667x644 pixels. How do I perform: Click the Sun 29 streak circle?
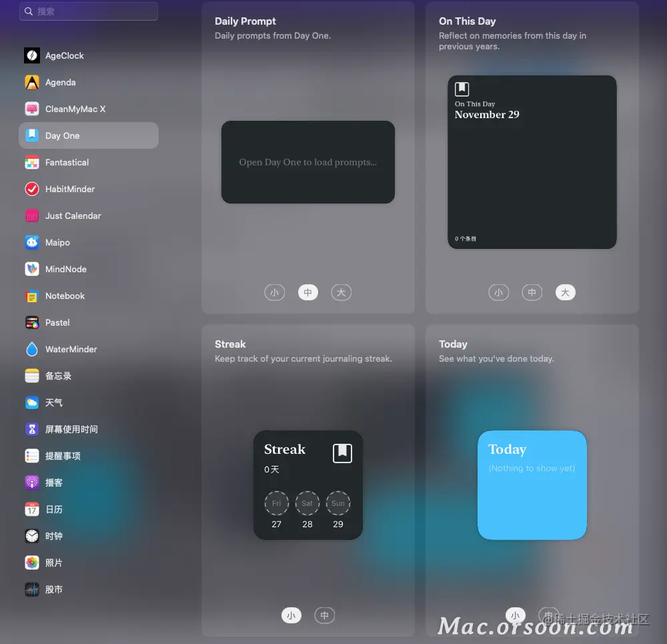(338, 503)
